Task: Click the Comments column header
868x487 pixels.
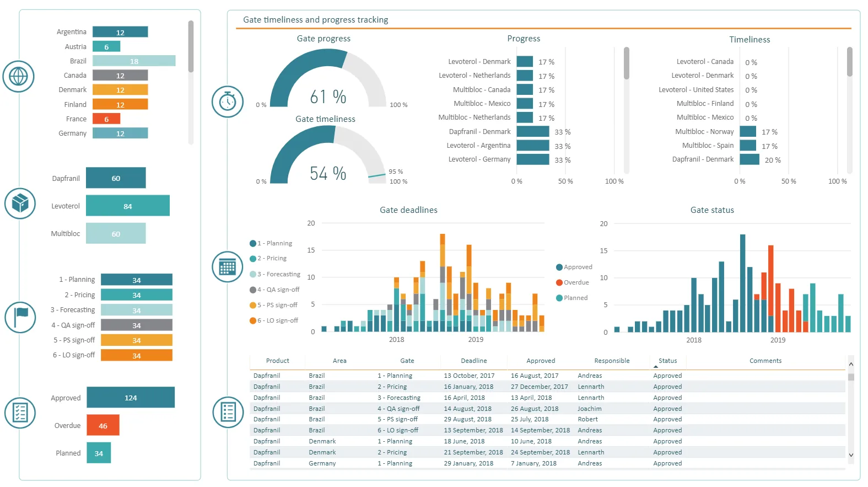Action: (x=765, y=361)
